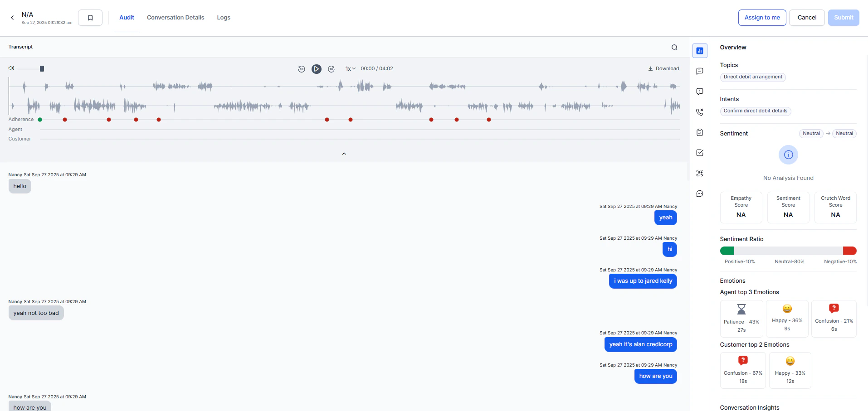Image resolution: width=868 pixels, height=411 pixels.
Task: Click the Negative-10% label
Action: pyautogui.click(x=840, y=261)
